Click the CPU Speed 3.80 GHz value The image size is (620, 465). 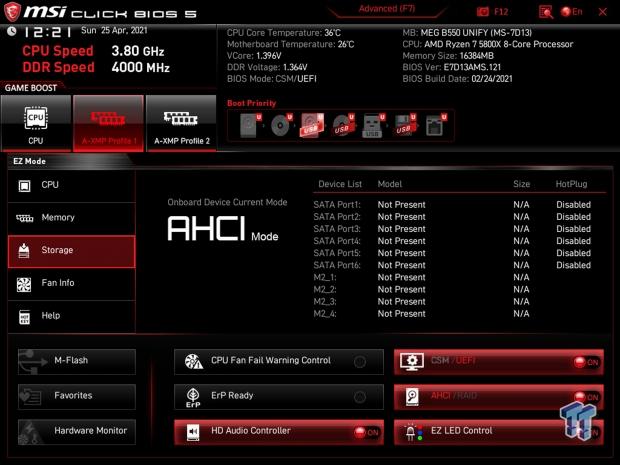138,51
